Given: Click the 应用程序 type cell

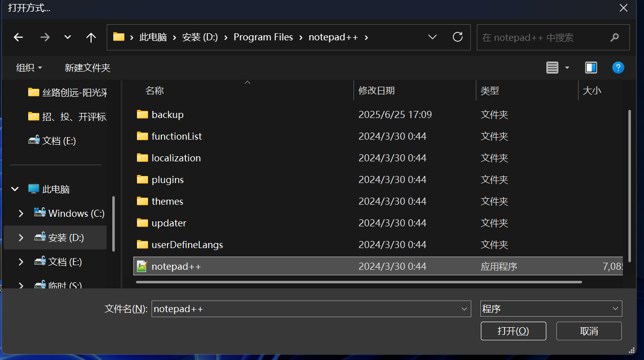Looking at the screenshot, I should [498, 266].
